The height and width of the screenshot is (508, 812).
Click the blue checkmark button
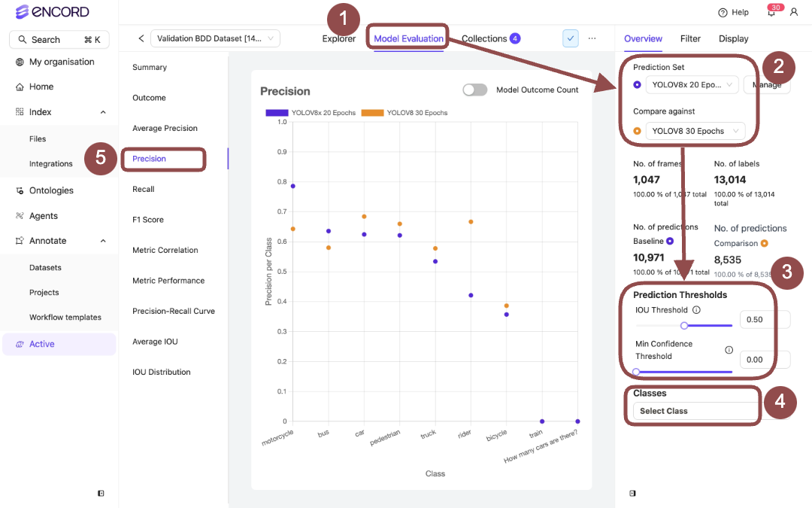[x=570, y=38]
